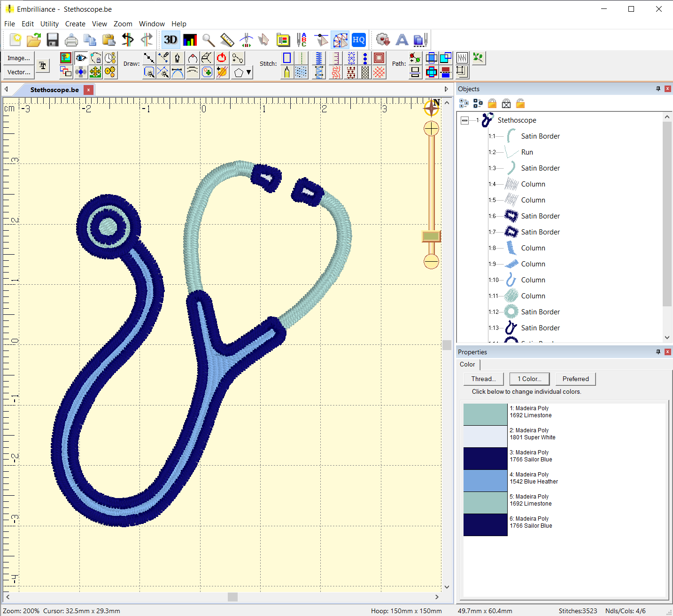The image size is (673, 616).
Task: Toggle the 3D stitch view button
Action: [x=170, y=40]
